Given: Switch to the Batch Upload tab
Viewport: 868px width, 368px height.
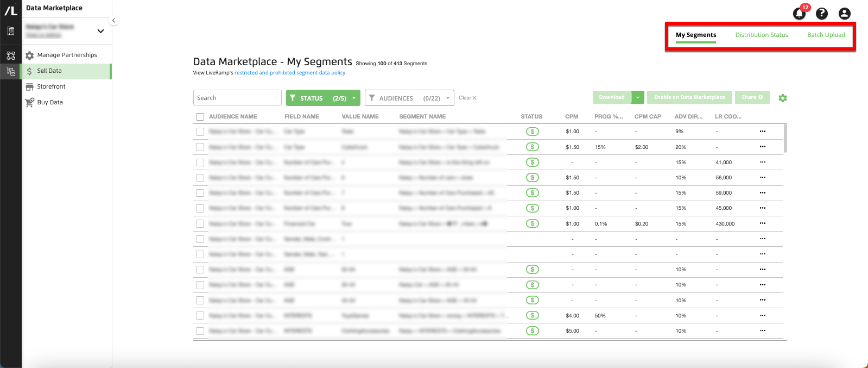Looking at the screenshot, I should tap(826, 35).
